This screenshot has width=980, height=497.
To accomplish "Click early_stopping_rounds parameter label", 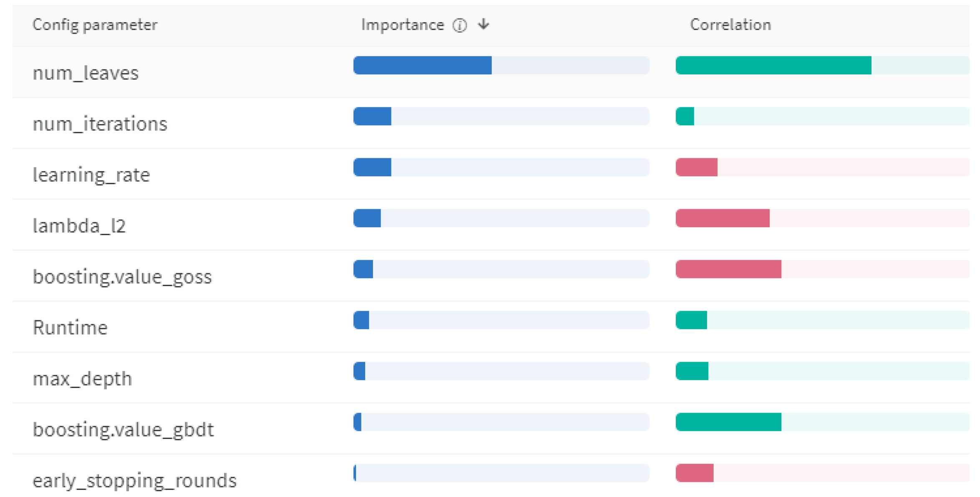I will (134, 481).
